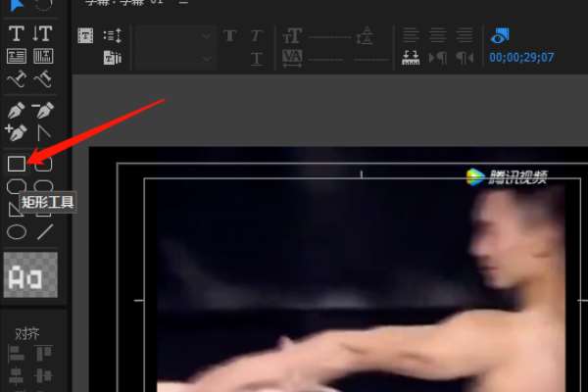Select the horizontal Type tool
The width and height of the screenshot is (588, 392).
click(x=16, y=33)
